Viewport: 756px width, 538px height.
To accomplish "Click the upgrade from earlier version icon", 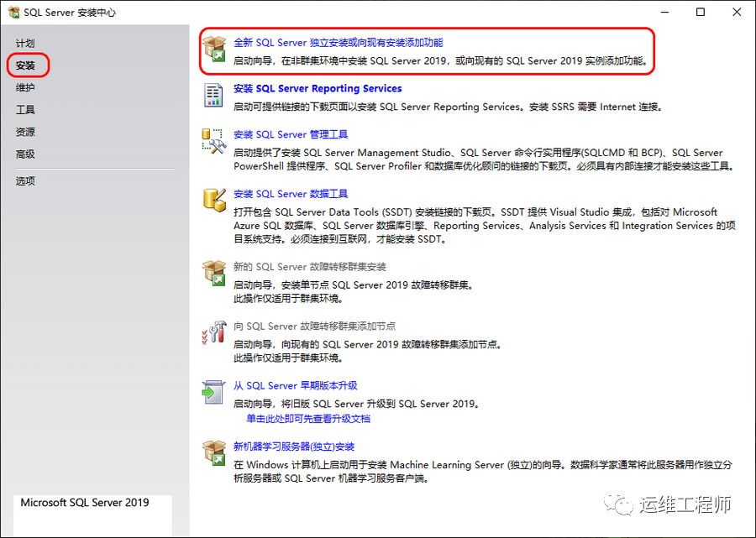I will pyautogui.click(x=213, y=392).
